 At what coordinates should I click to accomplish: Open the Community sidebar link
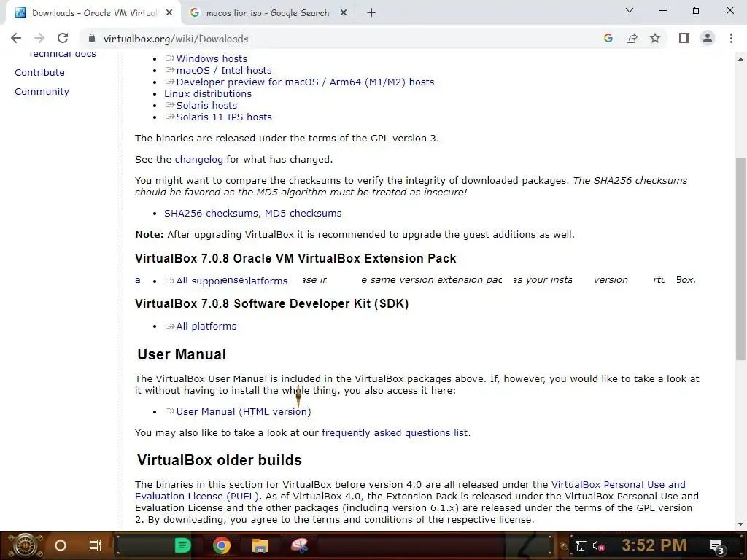(x=42, y=91)
